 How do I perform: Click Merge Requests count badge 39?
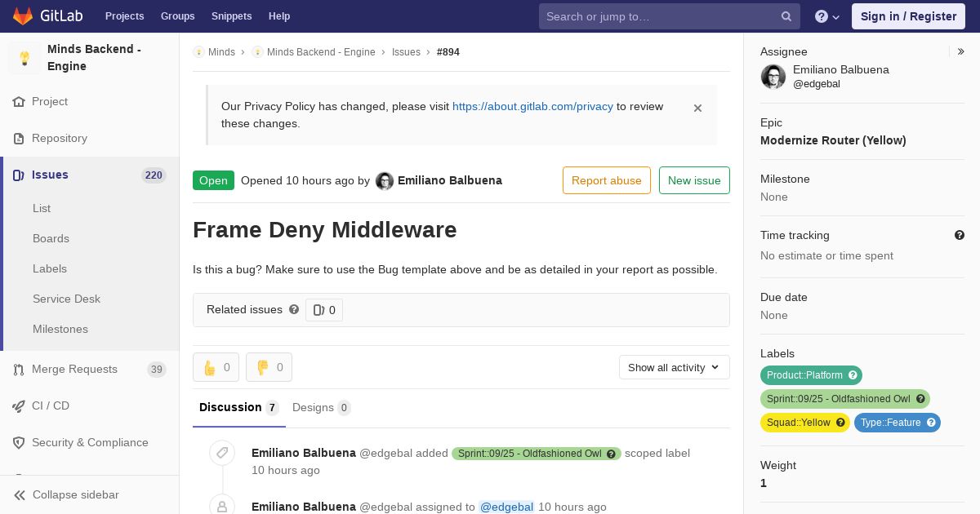click(156, 370)
